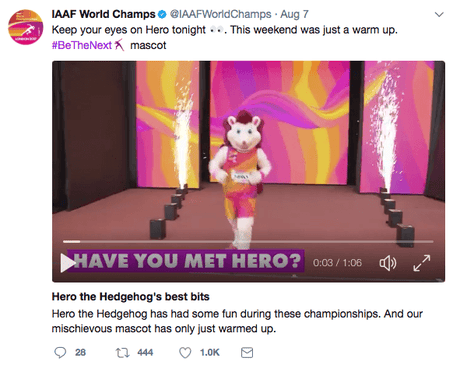
Task: Like the tweet with the heart icon
Action: click(x=185, y=352)
